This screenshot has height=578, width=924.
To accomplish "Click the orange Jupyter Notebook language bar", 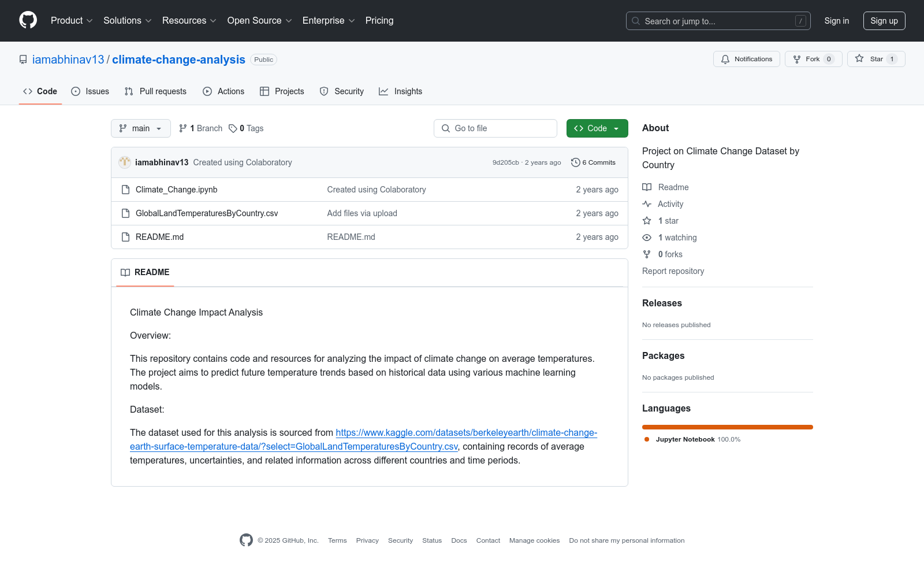I will pyautogui.click(x=728, y=427).
